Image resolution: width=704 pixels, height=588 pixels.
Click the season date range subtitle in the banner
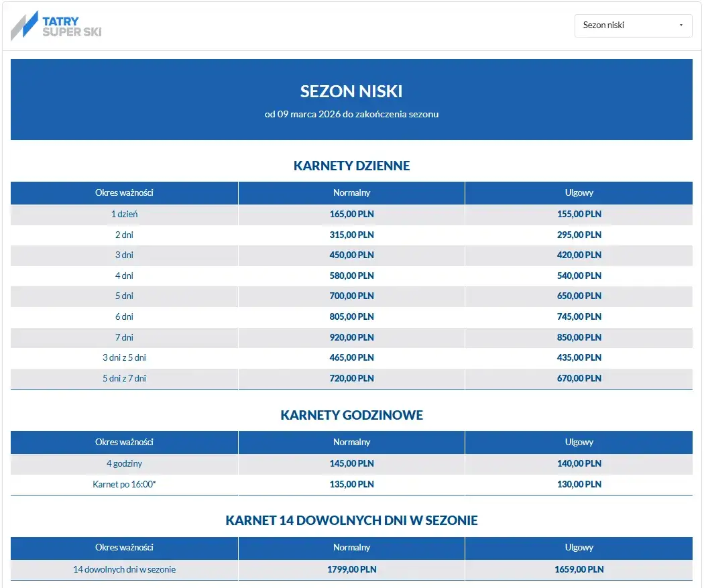point(351,114)
